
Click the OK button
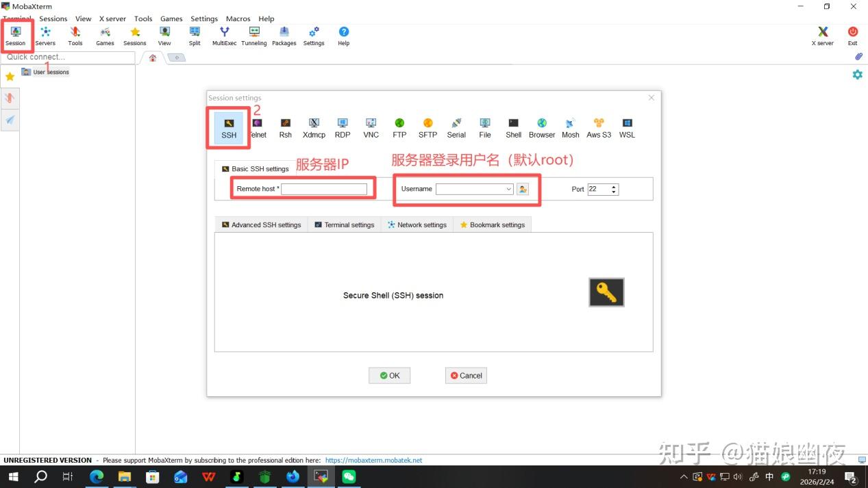coord(389,375)
